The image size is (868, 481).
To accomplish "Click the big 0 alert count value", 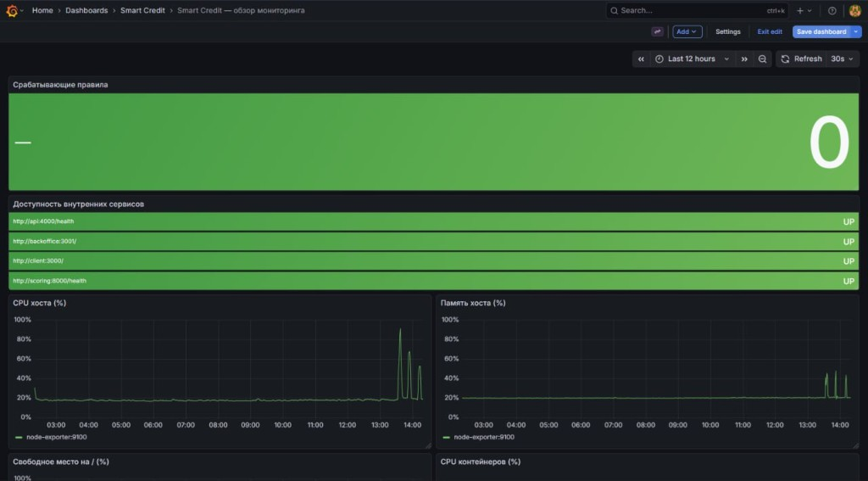I will [829, 143].
